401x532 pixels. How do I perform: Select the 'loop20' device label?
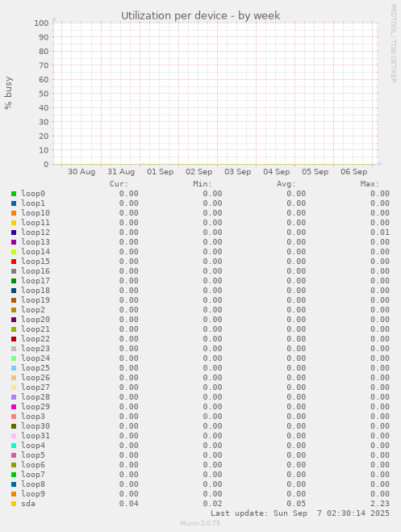[x=36, y=319]
